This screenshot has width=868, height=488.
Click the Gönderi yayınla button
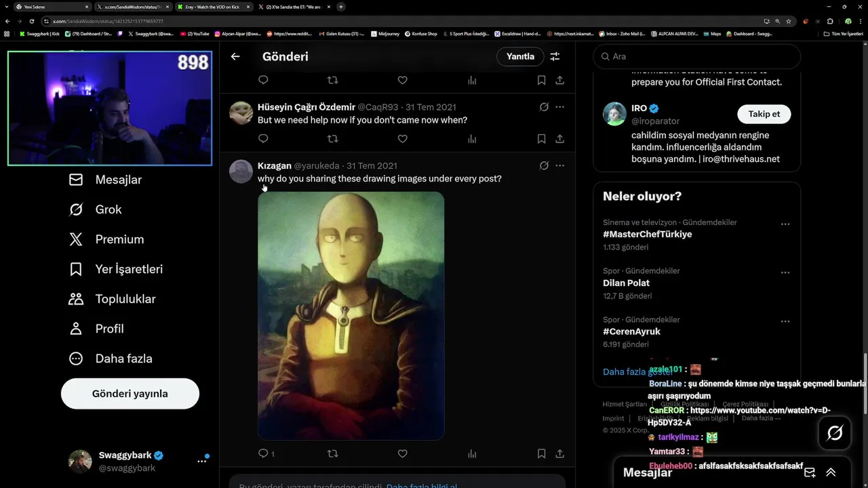point(130,394)
